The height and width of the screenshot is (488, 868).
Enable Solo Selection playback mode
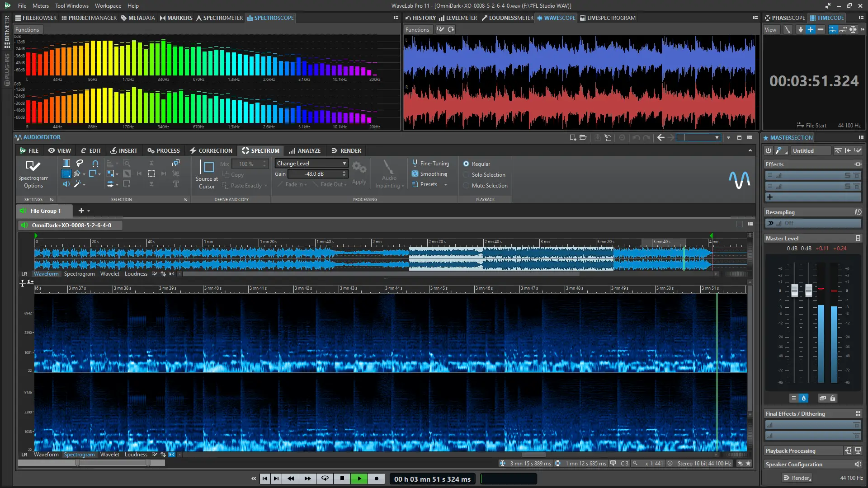[466, 175]
